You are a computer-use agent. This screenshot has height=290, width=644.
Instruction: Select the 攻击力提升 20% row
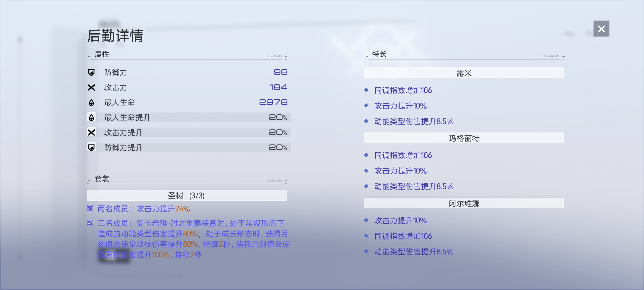pyautogui.click(x=189, y=132)
